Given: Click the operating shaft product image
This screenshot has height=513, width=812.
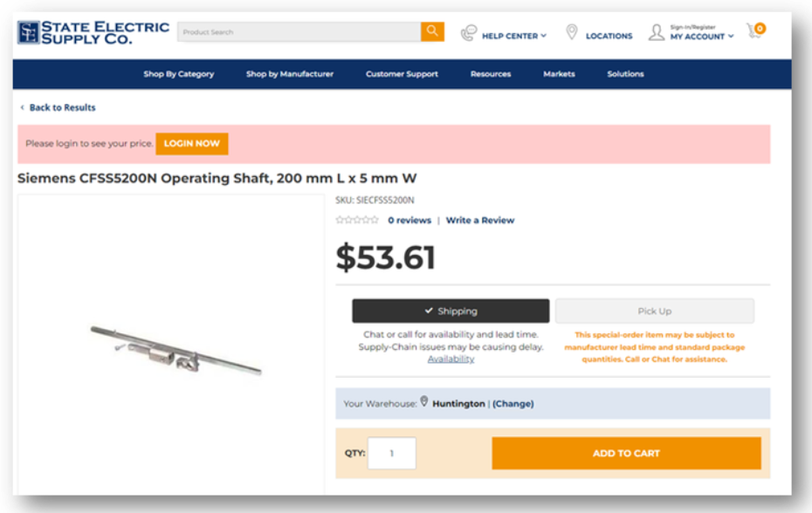Looking at the screenshot, I should click(175, 348).
